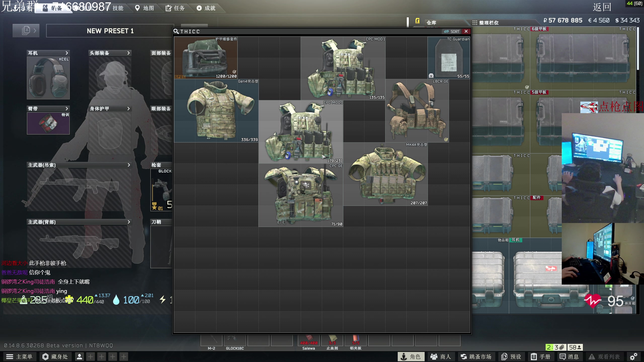Click the XCEL headset in the 耳机 slot

[x=48, y=78]
